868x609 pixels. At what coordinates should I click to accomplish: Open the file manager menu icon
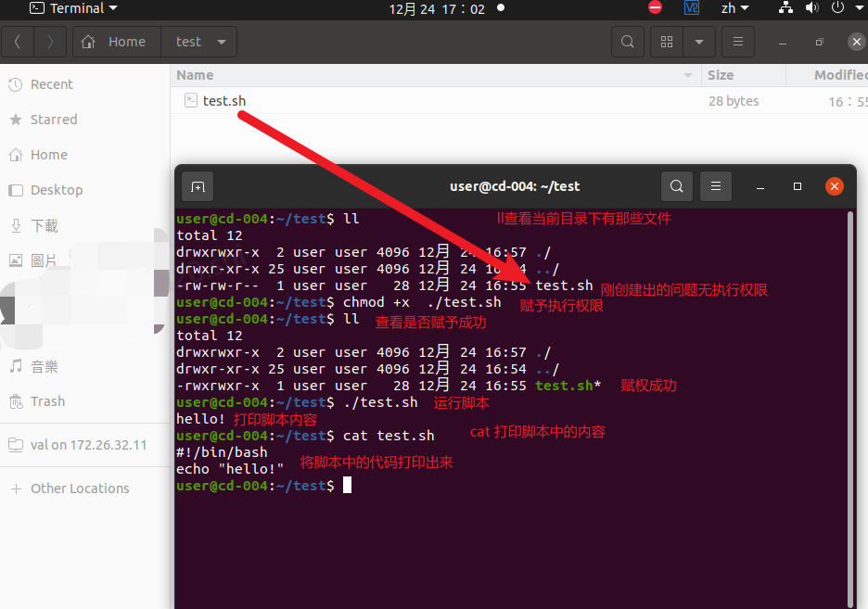point(738,42)
